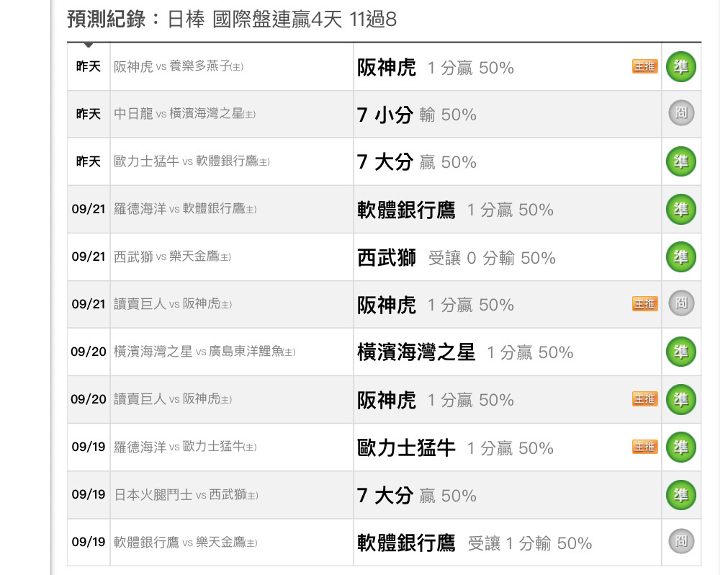Click the green 準 icon for 橫濱海灣之星 vs 廣島東洋鯉魚
Screen dimensions: 728x575
point(680,352)
